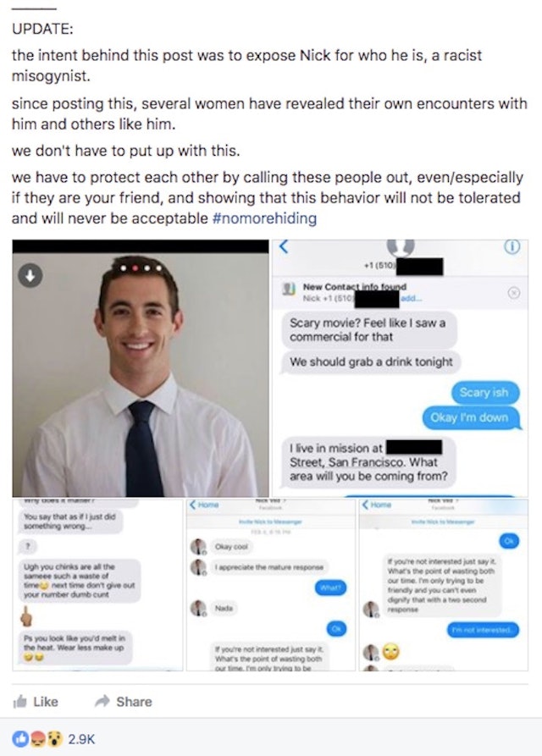Tap the info icon in message header
Image resolution: width=542 pixels, height=756 pixels.
512,246
